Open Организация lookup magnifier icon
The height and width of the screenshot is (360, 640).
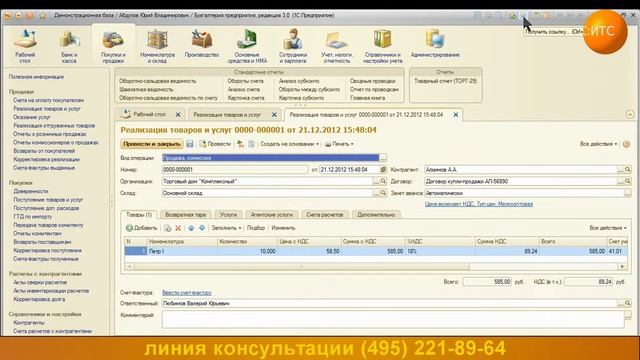[383, 181]
